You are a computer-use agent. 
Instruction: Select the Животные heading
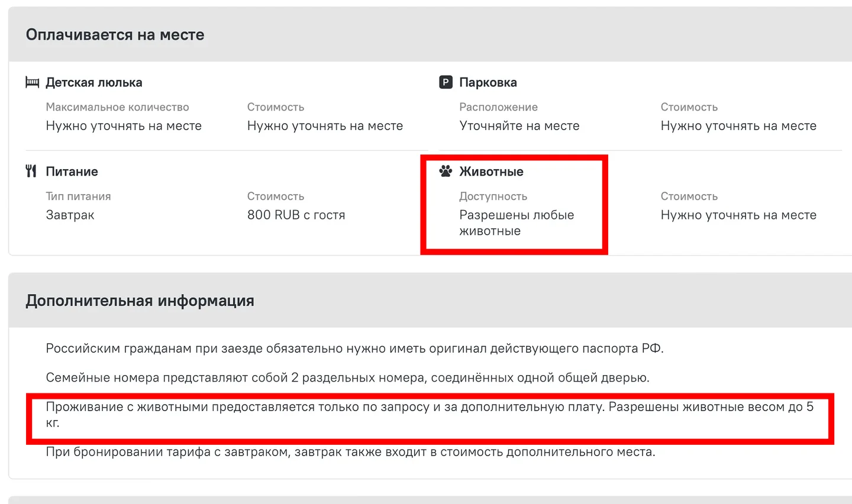coord(492,172)
